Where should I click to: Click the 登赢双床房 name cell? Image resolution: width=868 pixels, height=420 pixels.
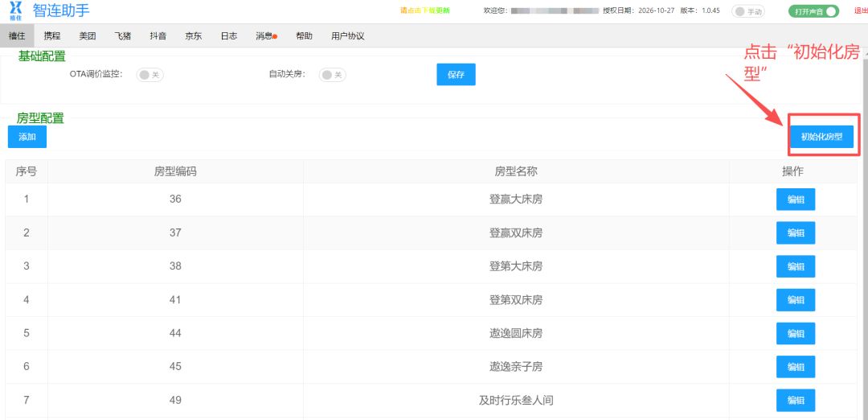click(x=516, y=233)
